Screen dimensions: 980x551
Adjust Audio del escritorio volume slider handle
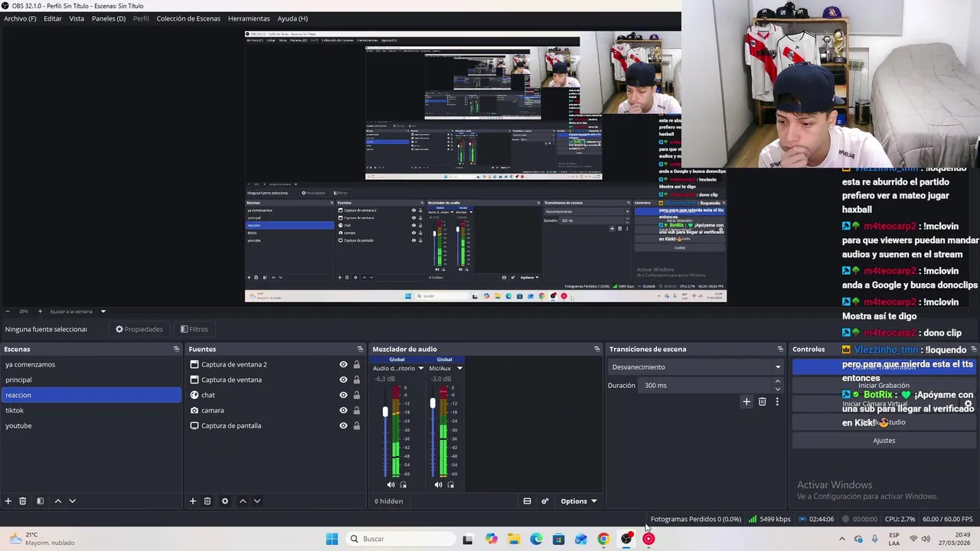pos(385,412)
